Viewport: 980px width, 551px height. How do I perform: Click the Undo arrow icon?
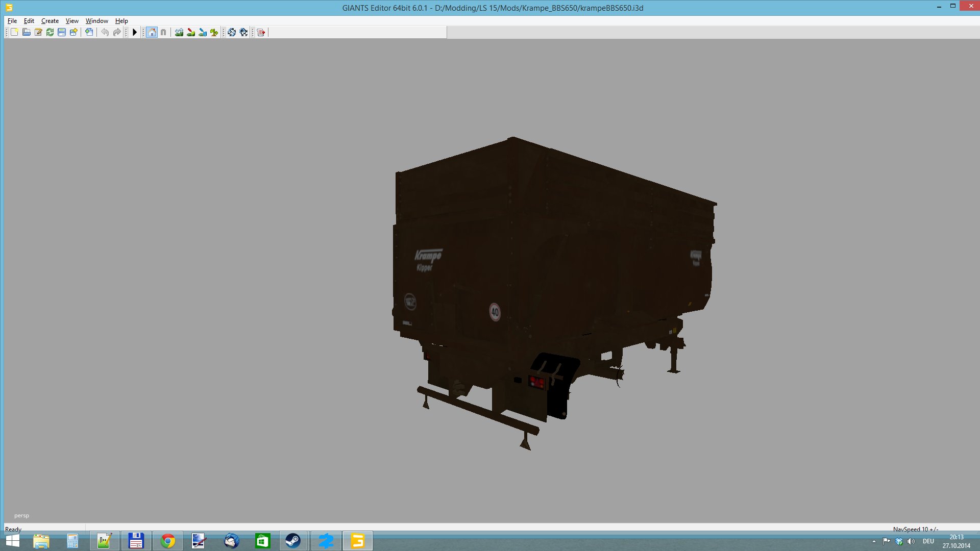(105, 32)
